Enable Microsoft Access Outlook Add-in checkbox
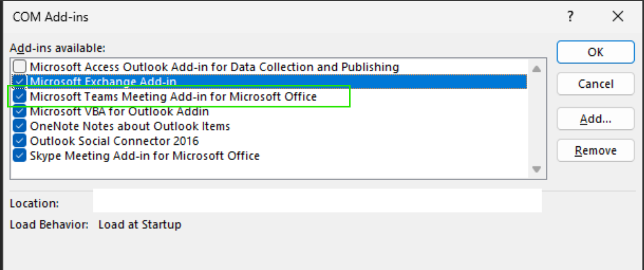Screen dimensions: 644x270 pyautogui.click(x=20, y=66)
